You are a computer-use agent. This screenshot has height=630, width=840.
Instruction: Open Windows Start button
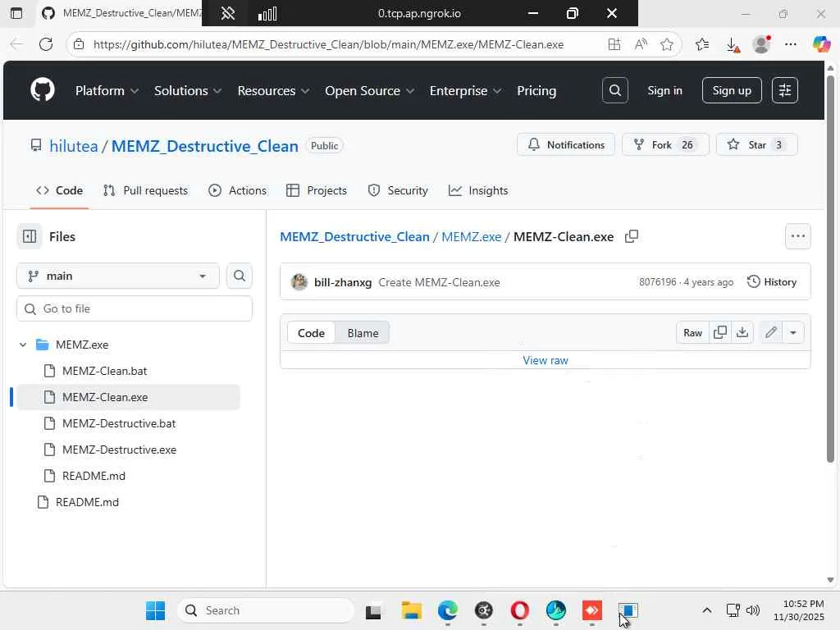click(155, 610)
